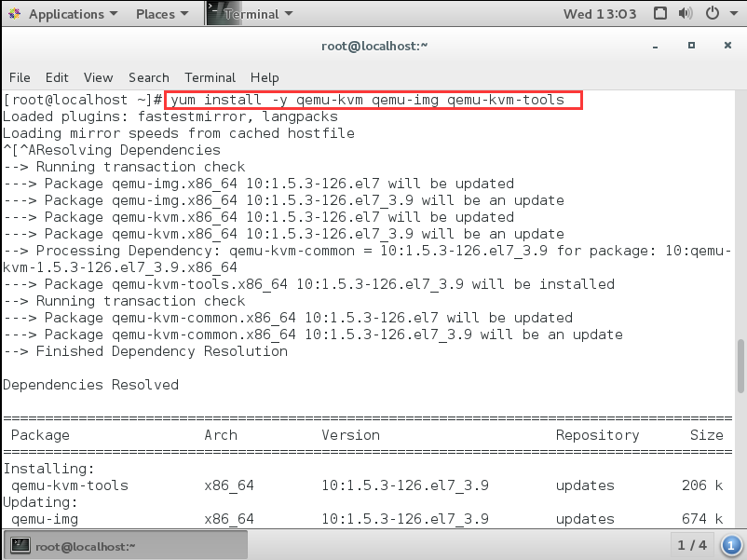This screenshot has height=560, width=747.
Task: Maximize the terminal window
Action: point(692,45)
